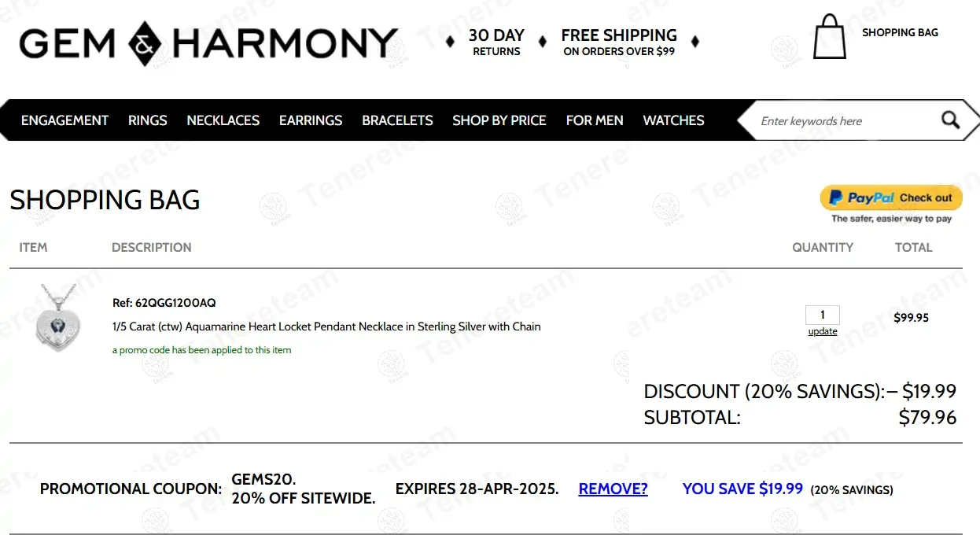Select Earrings in the navigation bar
The width and height of the screenshot is (980, 535).
pos(311,120)
